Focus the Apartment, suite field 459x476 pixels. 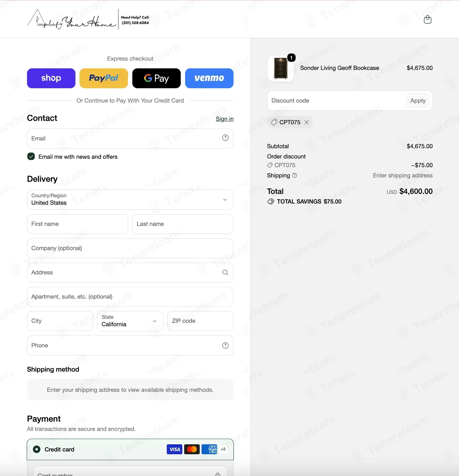130,297
